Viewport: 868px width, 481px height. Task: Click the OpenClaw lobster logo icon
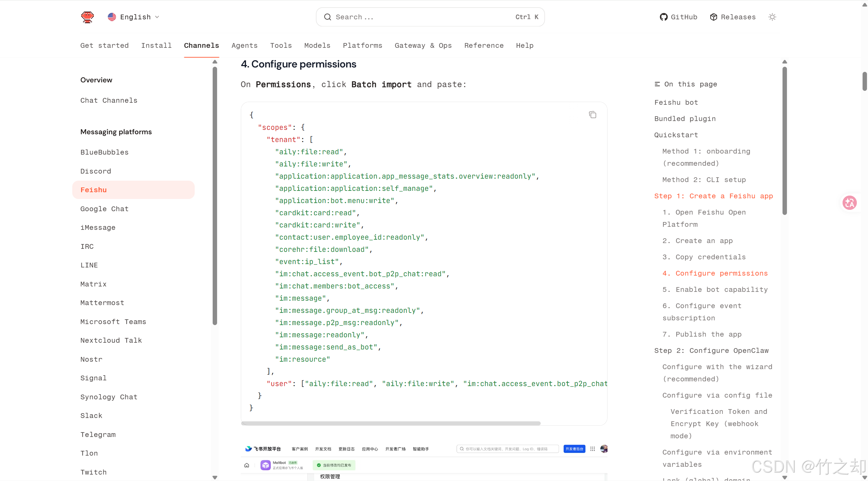tap(87, 17)
